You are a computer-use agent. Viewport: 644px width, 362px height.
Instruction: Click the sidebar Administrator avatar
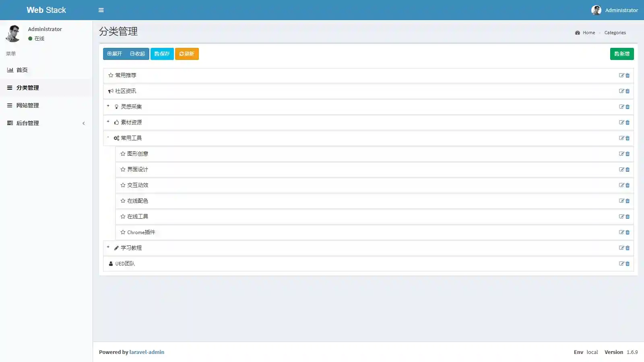[13, 33]
